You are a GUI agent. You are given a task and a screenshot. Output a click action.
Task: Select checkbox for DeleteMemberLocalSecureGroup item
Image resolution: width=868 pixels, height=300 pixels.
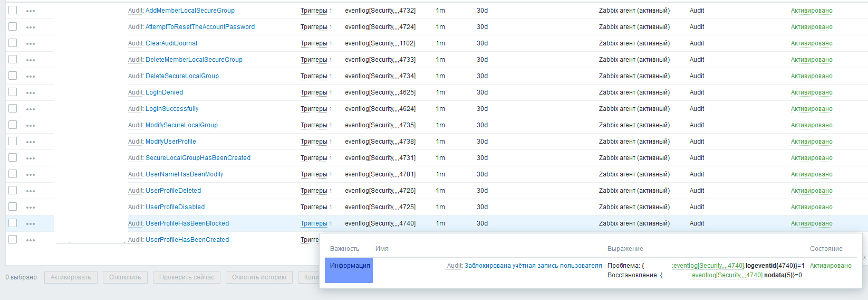(13, 59)
